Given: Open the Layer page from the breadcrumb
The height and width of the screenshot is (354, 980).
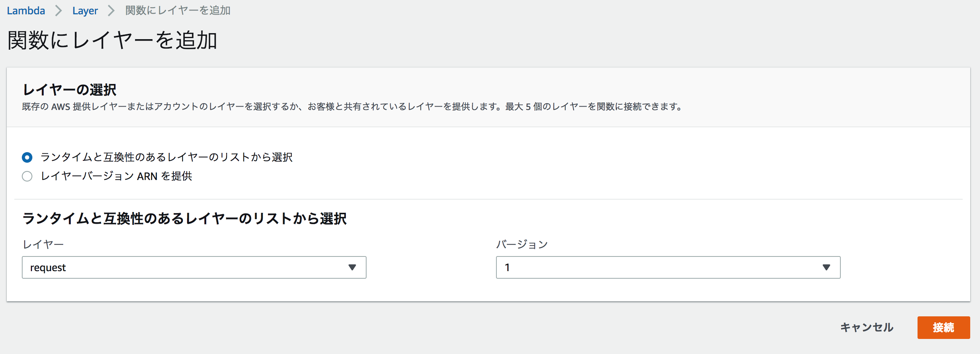Looking at the screenshot, I should [85, 11].
